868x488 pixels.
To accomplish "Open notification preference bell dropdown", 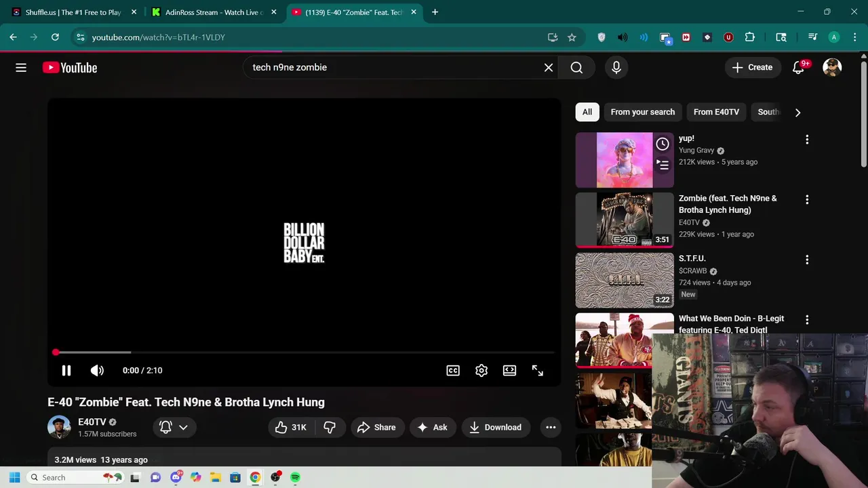I will [x=174, y=428].
